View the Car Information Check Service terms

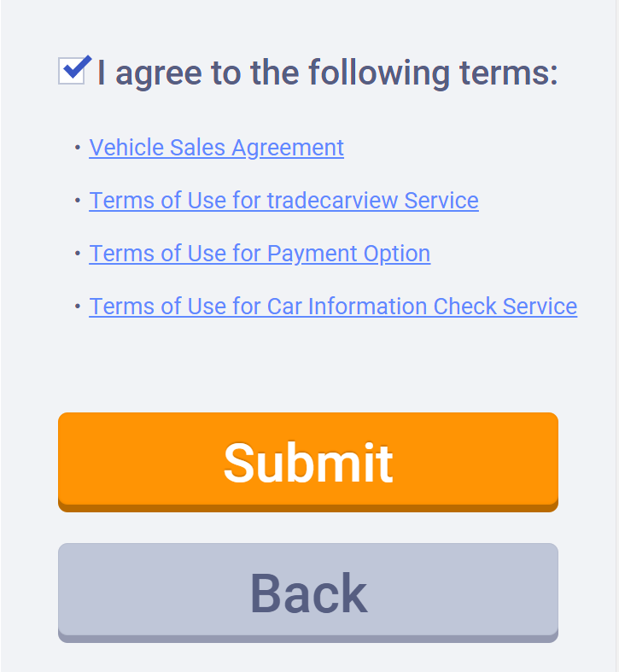click(x=333, y=307)
